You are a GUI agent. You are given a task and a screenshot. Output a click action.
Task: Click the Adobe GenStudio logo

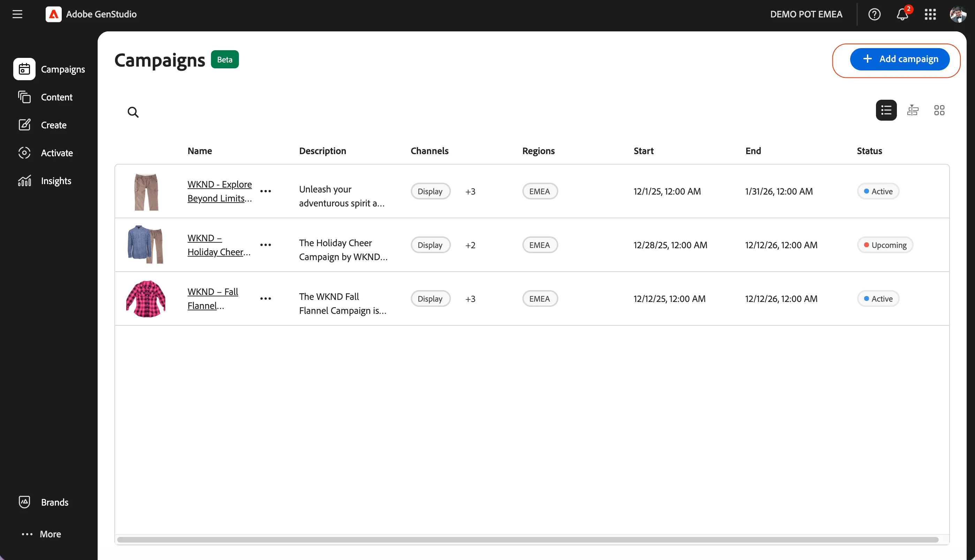[53, 14]
